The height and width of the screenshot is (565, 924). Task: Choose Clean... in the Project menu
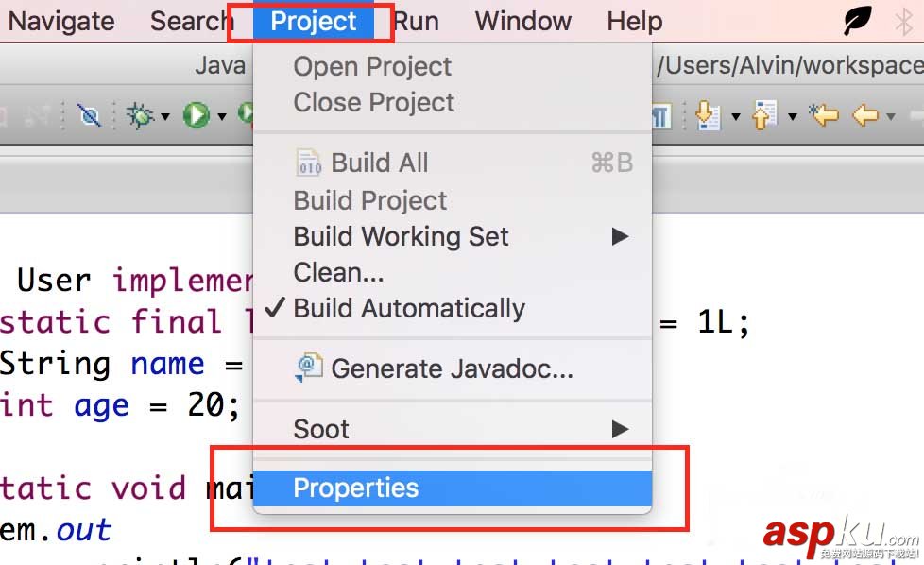click(338, 273)
